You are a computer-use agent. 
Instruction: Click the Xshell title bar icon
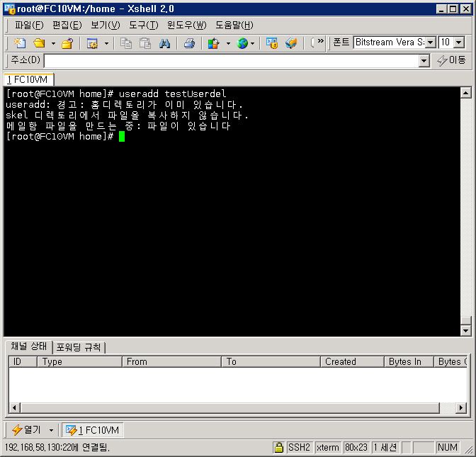[9, 9]
